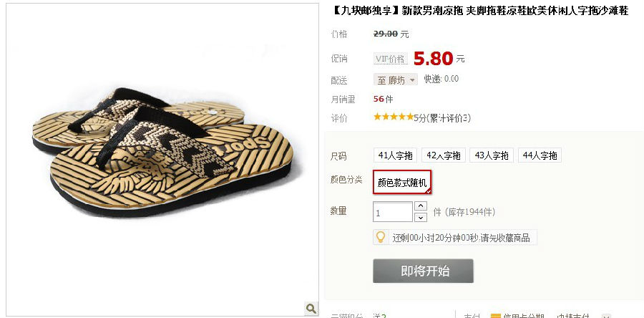Click the 即将开始 button
This screenshot has height=318, width=644.
point(423,271)
